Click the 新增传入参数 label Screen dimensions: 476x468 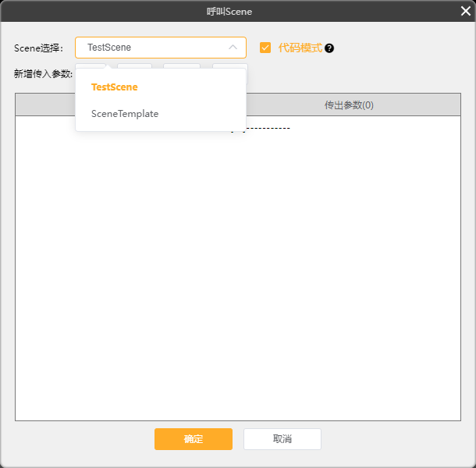pos(43,74)
